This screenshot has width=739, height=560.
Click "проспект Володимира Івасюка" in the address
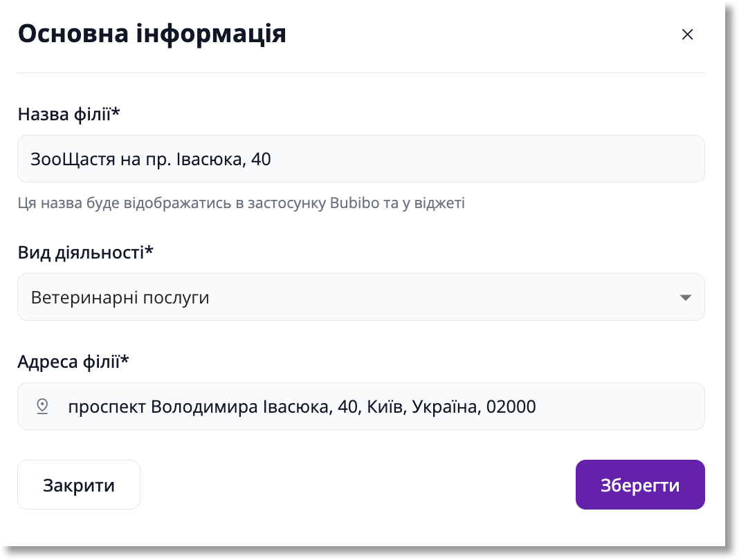[199, 407]
